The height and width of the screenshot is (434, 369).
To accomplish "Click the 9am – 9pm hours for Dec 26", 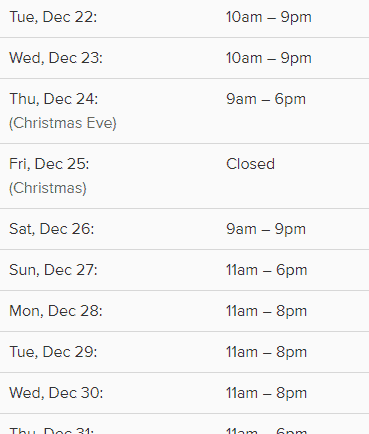I will click(x=266, y=229).
